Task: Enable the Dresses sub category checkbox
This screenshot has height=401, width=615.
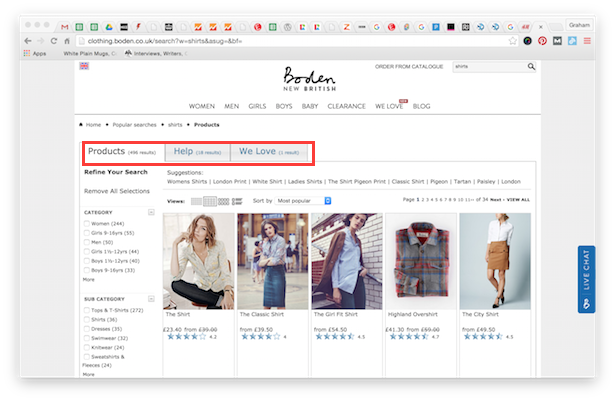Action: 88,329
